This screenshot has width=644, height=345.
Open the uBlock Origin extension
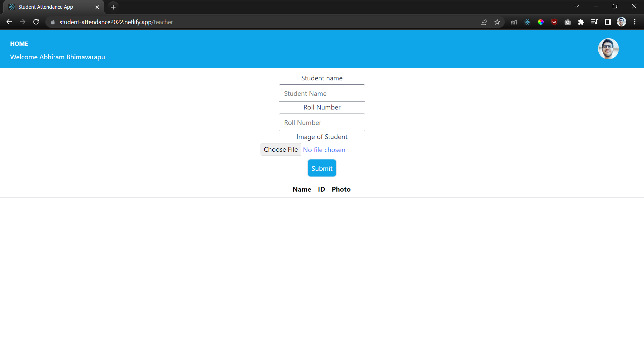pos(554,22)
